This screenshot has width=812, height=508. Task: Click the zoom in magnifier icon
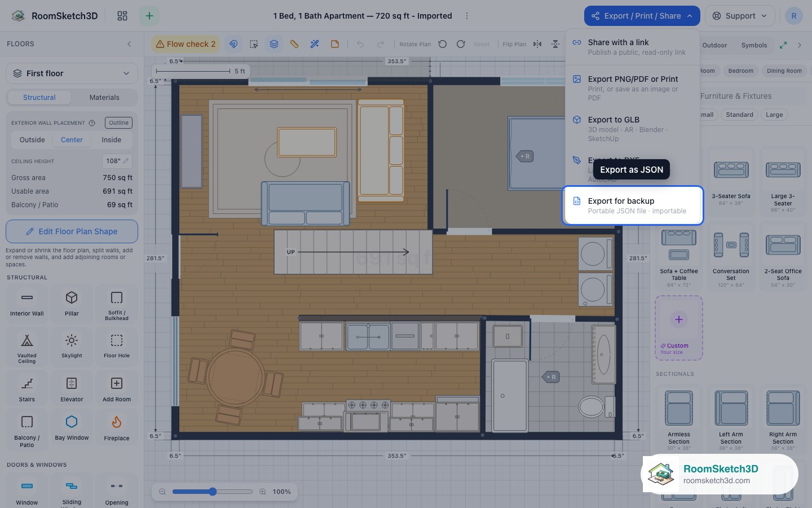pyautogui.click(x=263, y=492)
